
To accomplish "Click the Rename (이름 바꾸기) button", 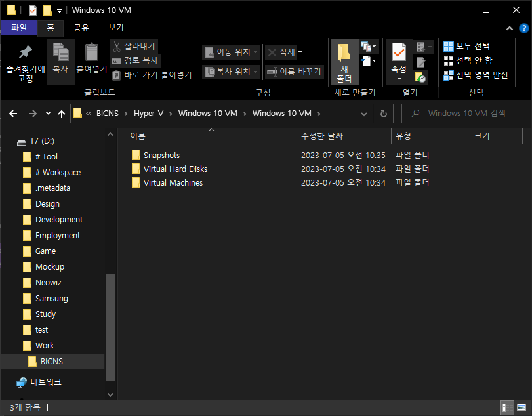I will click(294, 72).
